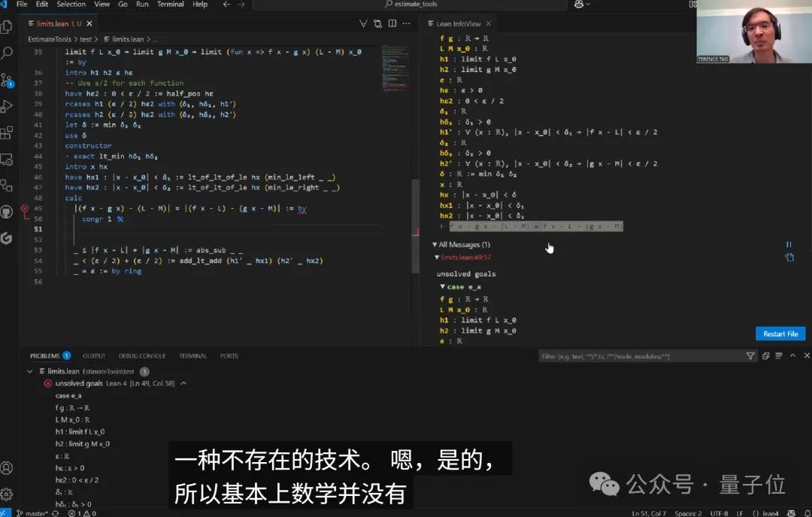Open the Selection menu

(x=71, y=5)
